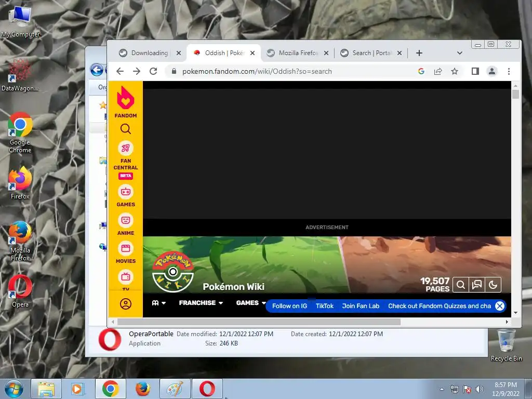Screen dimensions: 532x399
Task: Switch to the Downloading tab
Action: pos(149,53)
